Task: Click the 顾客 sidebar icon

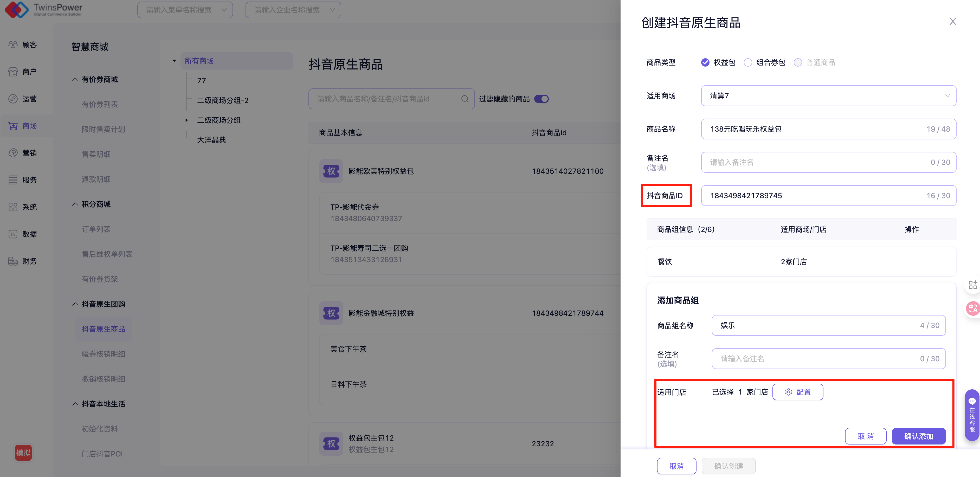Action: 13,45
